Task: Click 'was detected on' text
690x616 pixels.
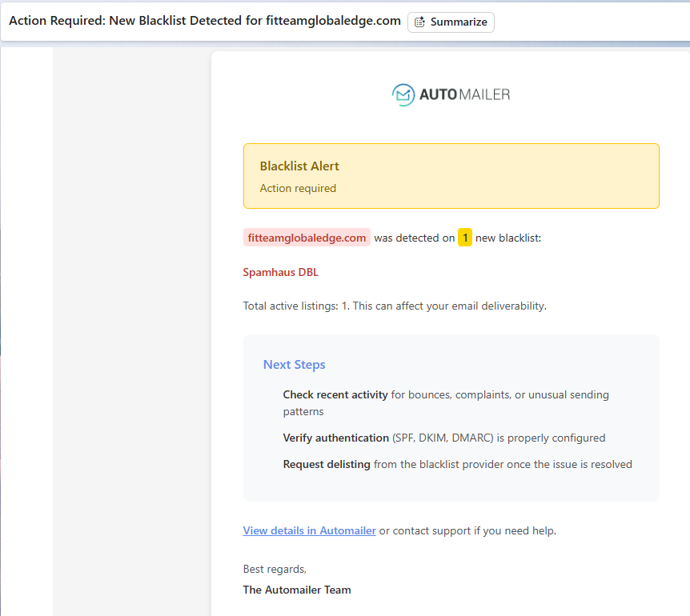Action: click(414, 238)
